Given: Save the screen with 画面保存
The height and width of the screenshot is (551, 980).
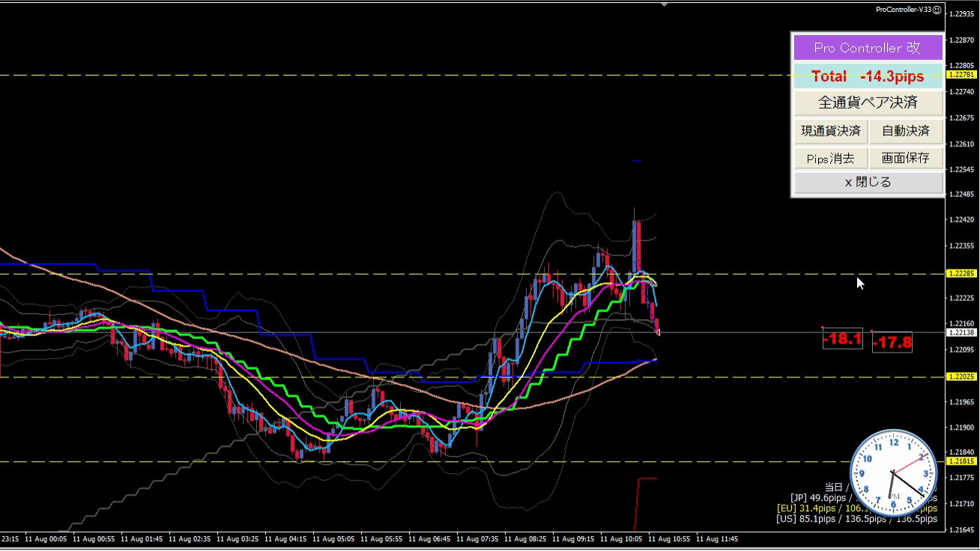Looking at the screenshot, I should (906, 158).
